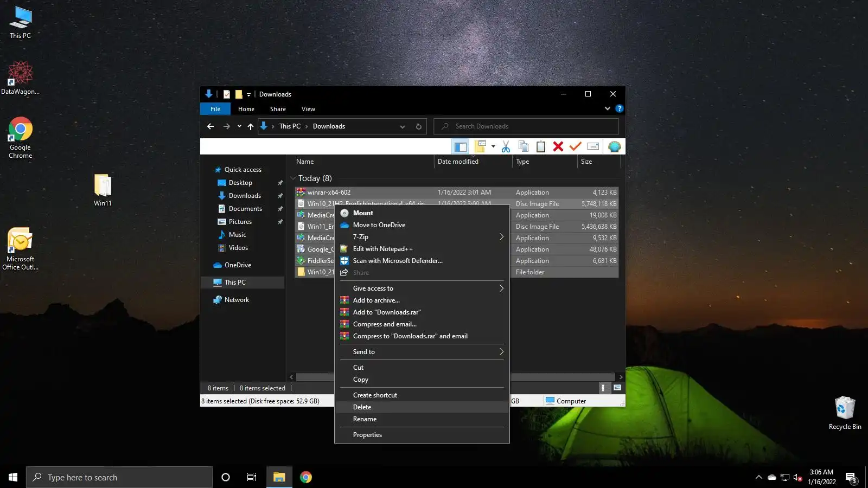Click the red X Delete toolbar icon
The height and width of the screenshot is (488, 868).
[558, 146]
